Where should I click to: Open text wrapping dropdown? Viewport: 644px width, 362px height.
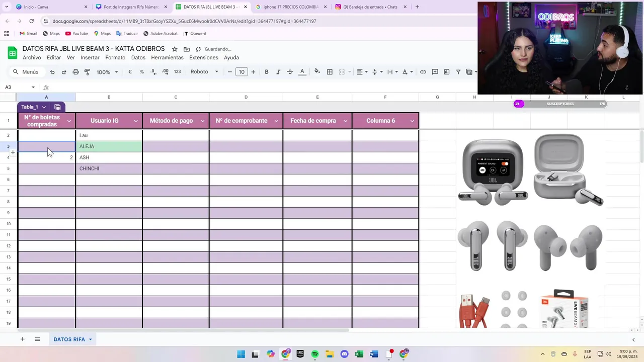(392, 72)
